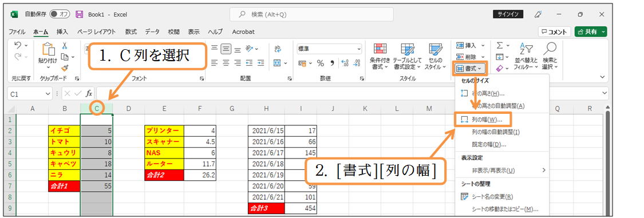Apply comma style
This screenshot has width=644, height=218.
point(332,63)
